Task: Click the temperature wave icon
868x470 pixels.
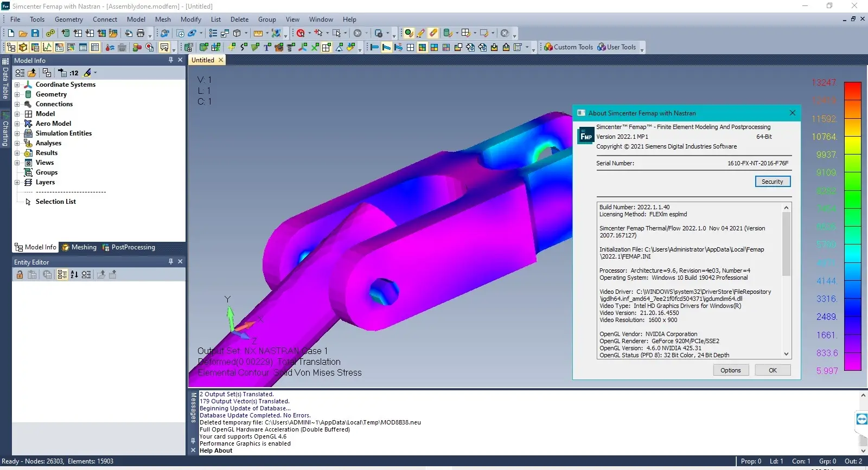Action: [x=110, y=47]
